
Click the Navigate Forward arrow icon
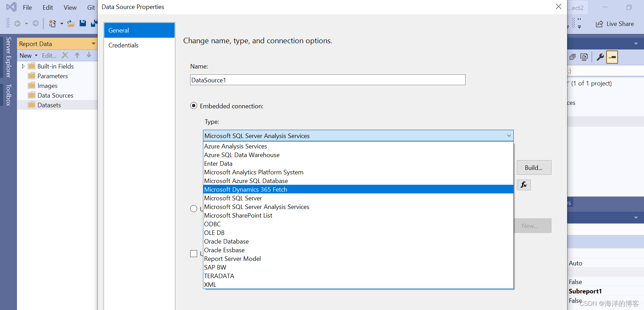(36, 24)
